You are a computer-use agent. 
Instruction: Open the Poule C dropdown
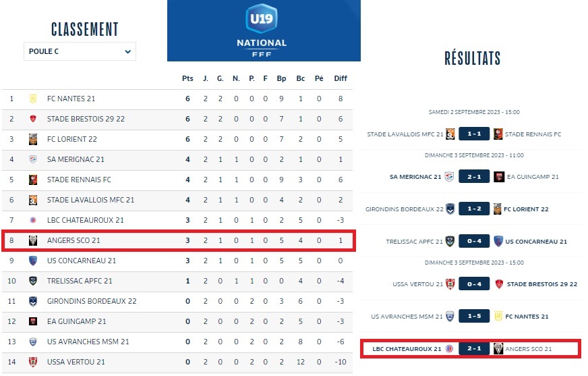[80, 51]
